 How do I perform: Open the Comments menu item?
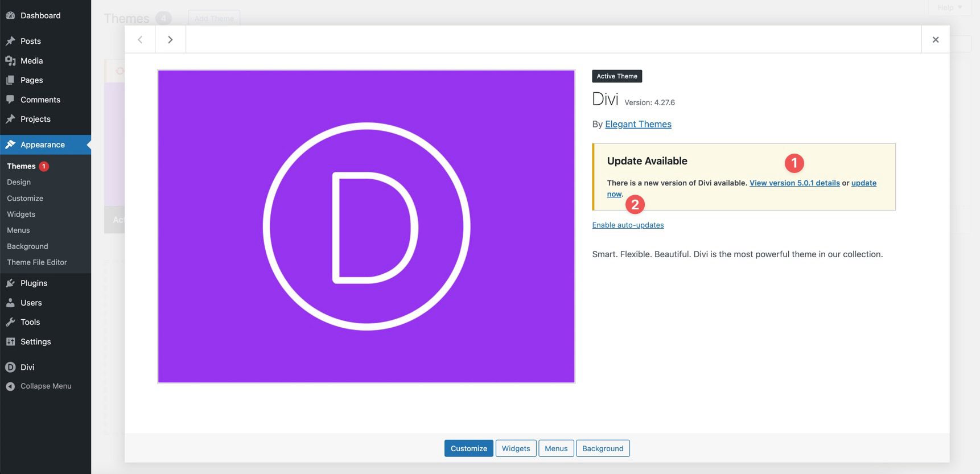(x=46, y=100)
